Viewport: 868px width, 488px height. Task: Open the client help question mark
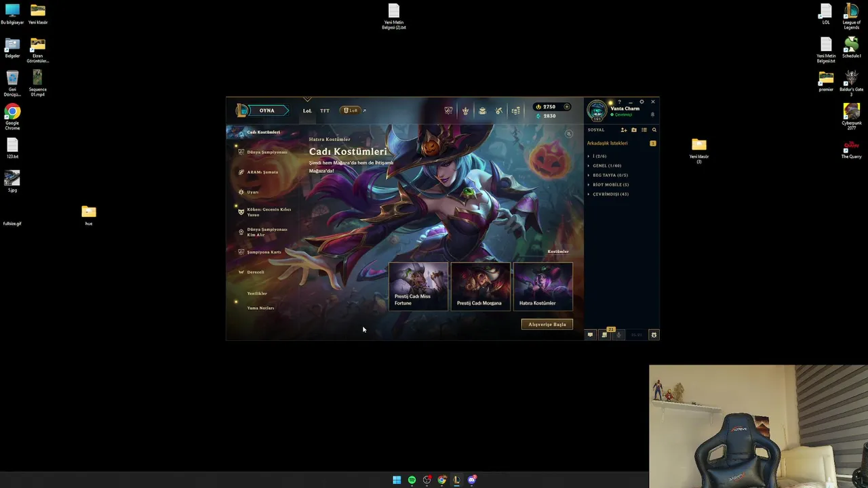619,102
